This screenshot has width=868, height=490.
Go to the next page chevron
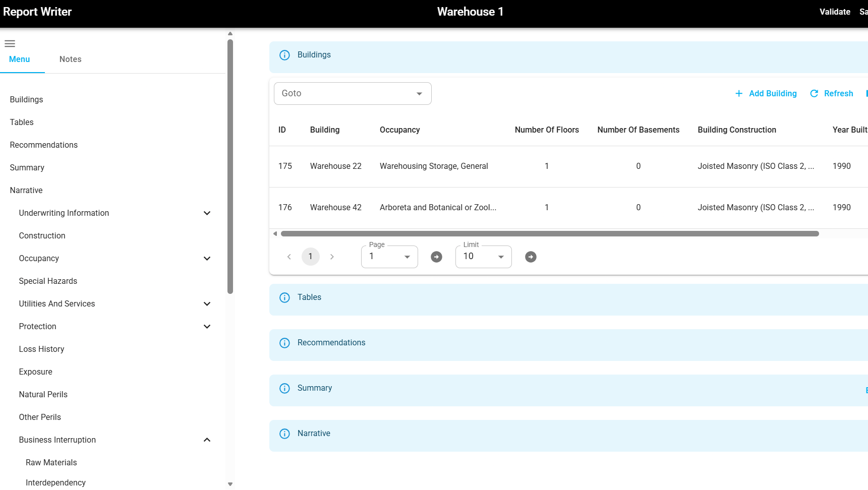[x=332, y=257]
